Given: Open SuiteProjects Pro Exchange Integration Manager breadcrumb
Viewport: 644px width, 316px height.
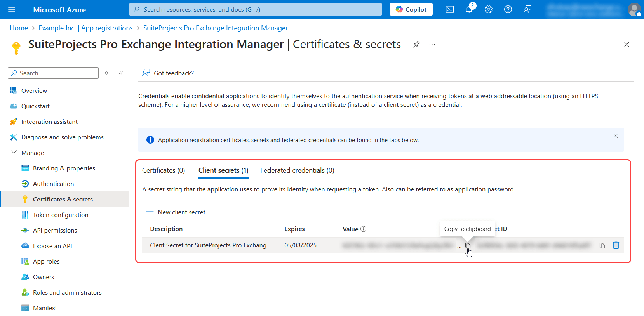Looking at the screenshot, I should 216,28.
